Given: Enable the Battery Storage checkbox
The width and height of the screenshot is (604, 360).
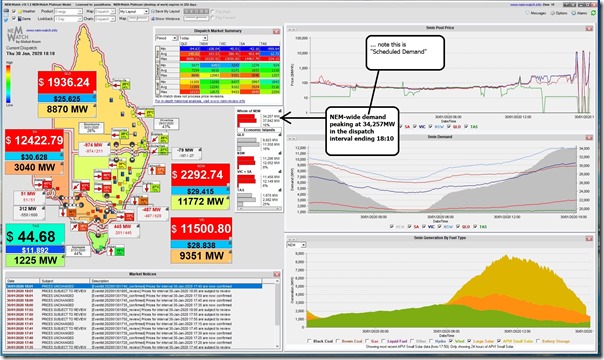Looking at the screenshot, I should [538, 341].
